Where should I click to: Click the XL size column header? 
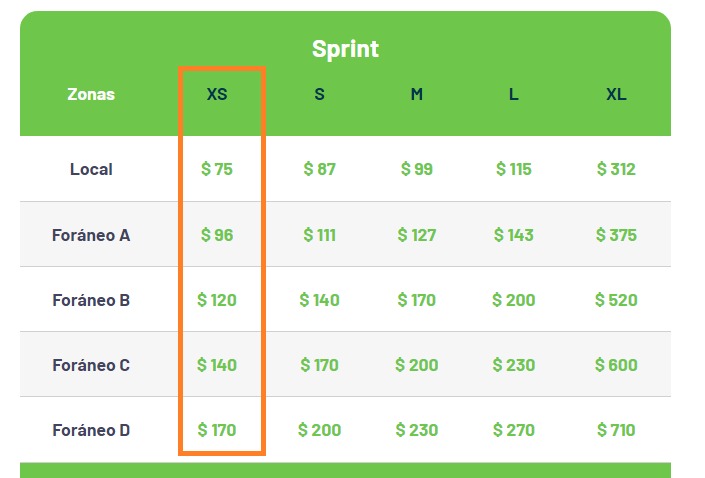[x=616, y=95]
